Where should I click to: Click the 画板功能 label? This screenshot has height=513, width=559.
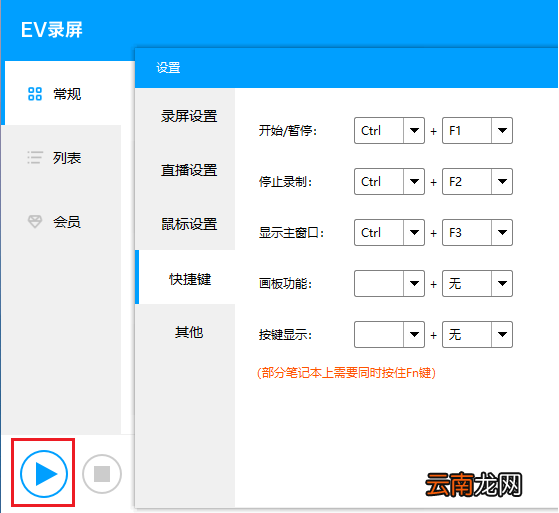click(285, 284)
